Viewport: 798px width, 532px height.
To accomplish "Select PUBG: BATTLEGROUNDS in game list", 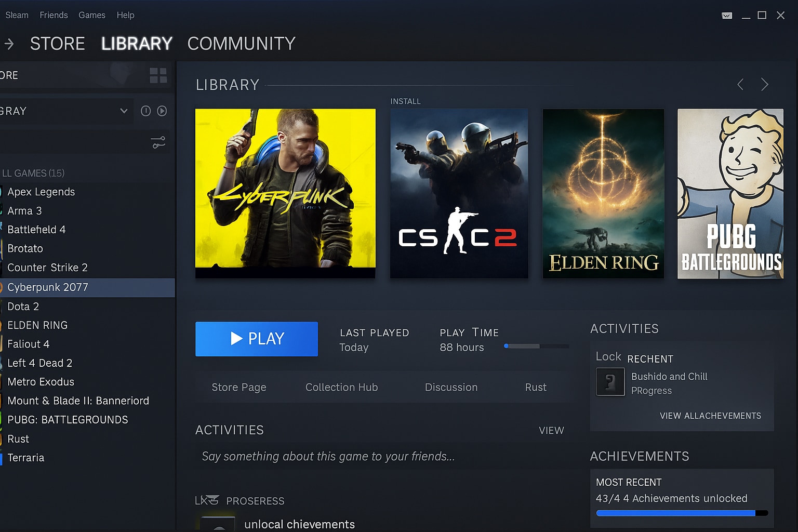I will 87,420.
